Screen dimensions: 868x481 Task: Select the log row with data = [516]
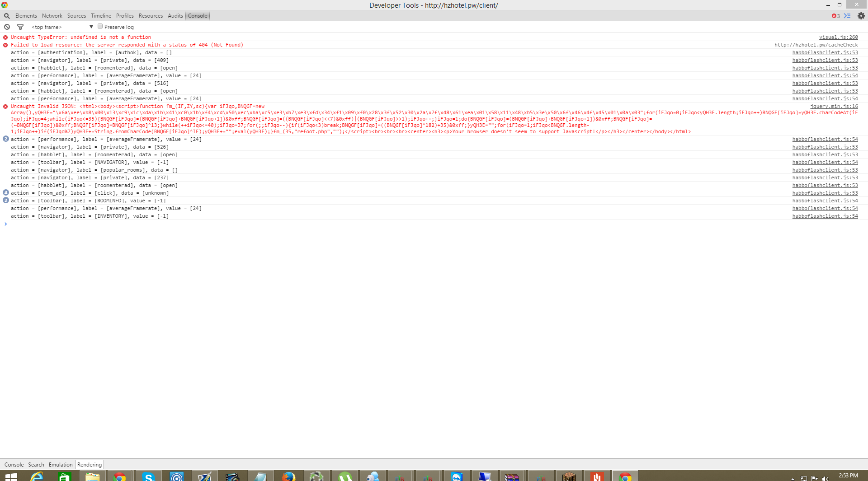coord(90,84)
